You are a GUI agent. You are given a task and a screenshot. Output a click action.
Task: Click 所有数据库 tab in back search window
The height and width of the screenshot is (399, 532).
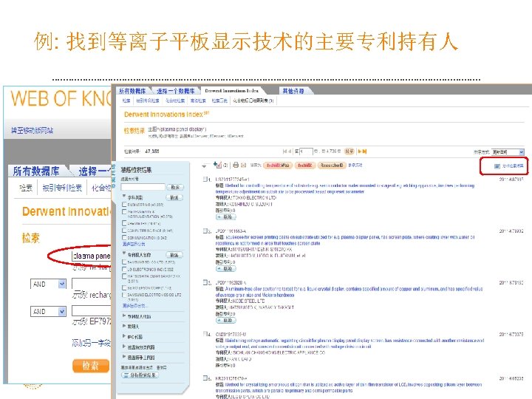36,171
